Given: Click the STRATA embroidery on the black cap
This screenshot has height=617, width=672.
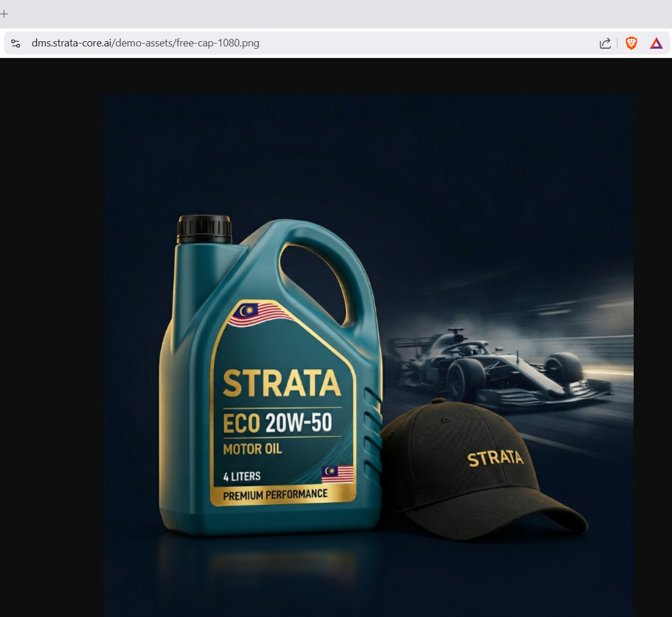Looking at the screenshot, I should [x=495, y=458].
